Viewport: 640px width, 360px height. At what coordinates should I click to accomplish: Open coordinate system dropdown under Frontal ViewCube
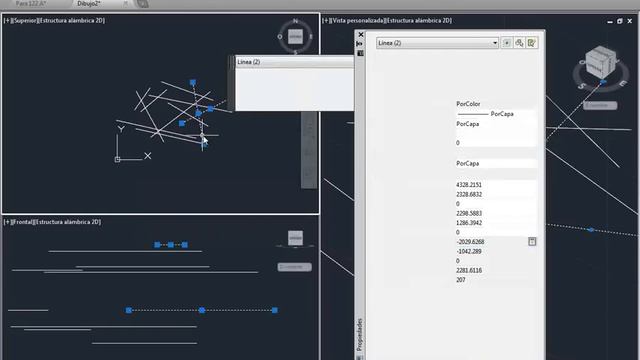[x=294, y=267]
